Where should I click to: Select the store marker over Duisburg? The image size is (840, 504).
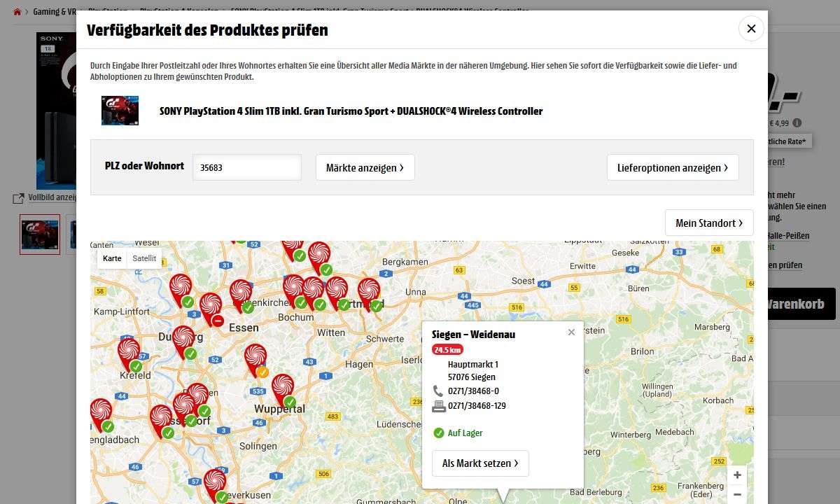point(183,342)
